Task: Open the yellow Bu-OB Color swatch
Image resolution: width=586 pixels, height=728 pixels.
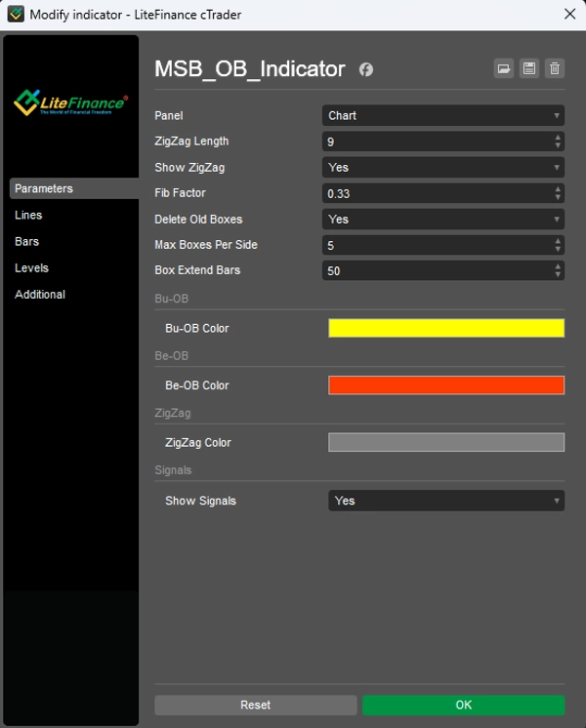Action: (x=446, y=328)
